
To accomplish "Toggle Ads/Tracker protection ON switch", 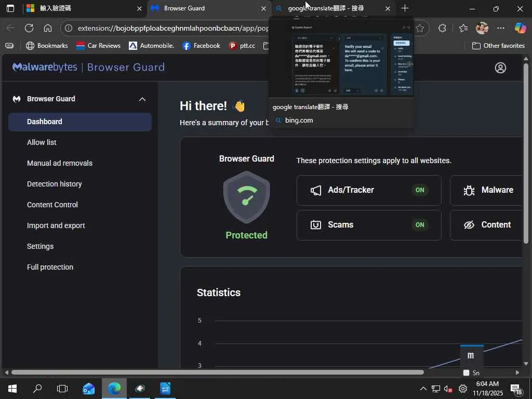I will [420, 190].
